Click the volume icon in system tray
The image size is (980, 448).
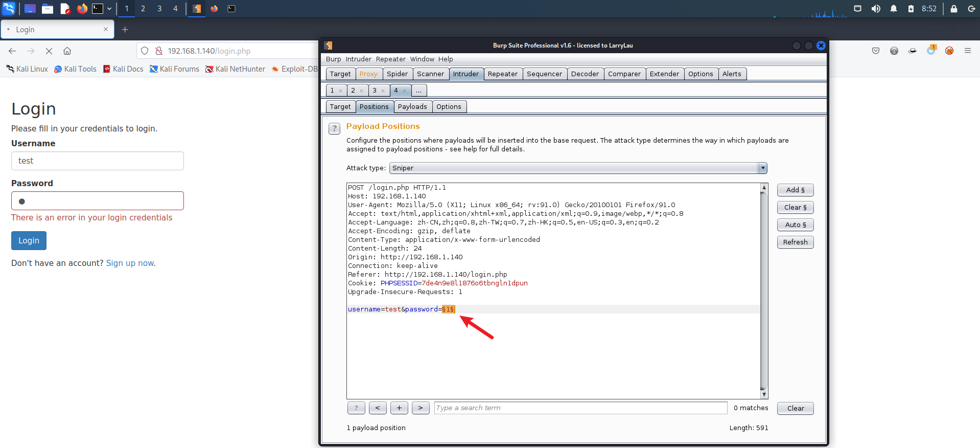876,9
